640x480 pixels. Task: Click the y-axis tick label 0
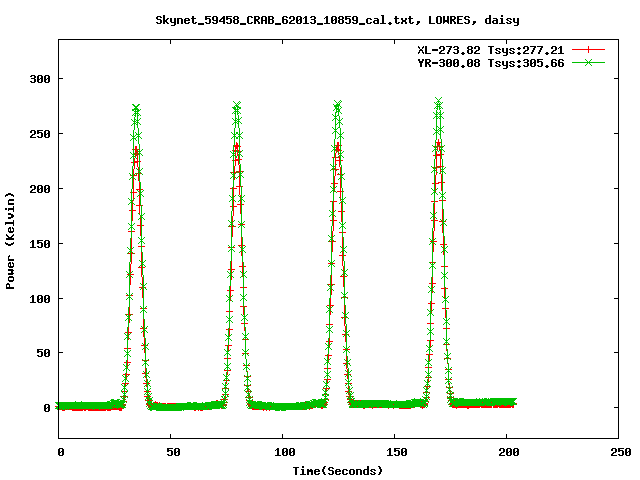(47, 408)
